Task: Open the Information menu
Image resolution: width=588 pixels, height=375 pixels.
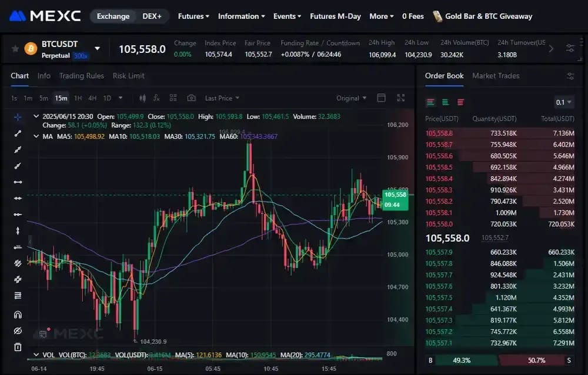Action: [242, 16]
